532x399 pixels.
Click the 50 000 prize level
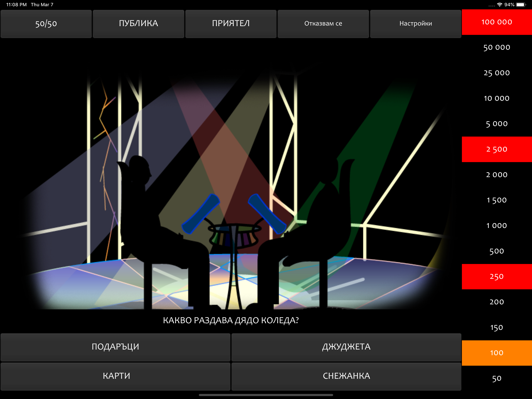(497, 48)
